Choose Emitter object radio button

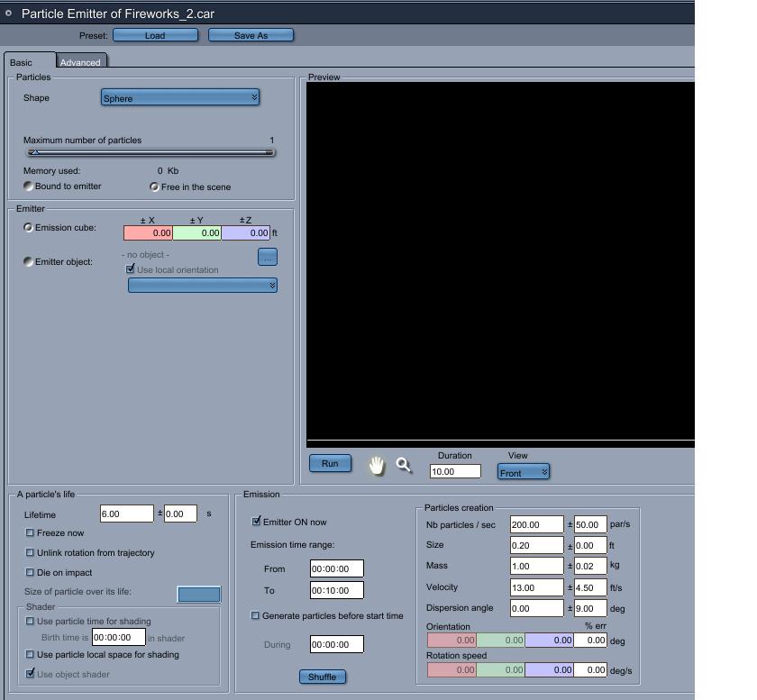pos(28,261)
